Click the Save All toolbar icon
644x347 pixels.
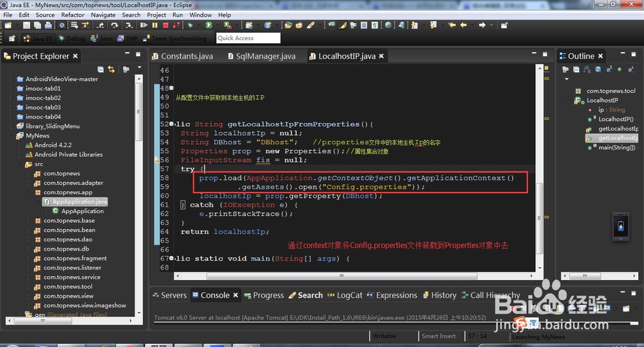point(37,26)
